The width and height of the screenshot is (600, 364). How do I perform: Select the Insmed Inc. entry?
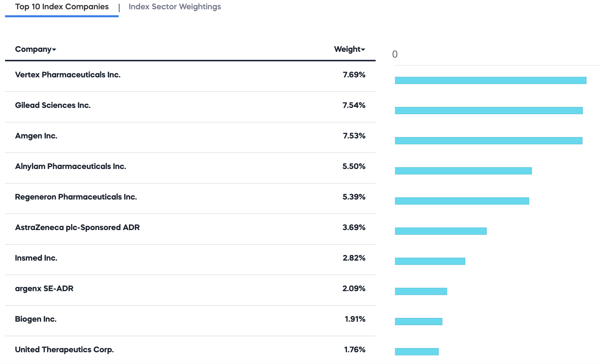pyautogui.click(x=36, y=258)
